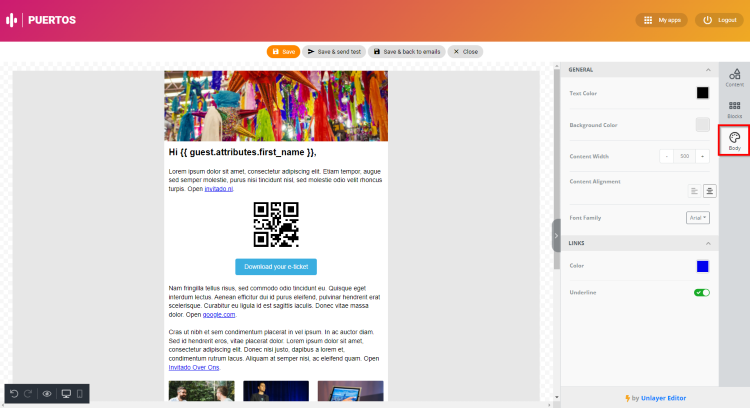Click the Puertos logo icon

click(x=11, y=20)
